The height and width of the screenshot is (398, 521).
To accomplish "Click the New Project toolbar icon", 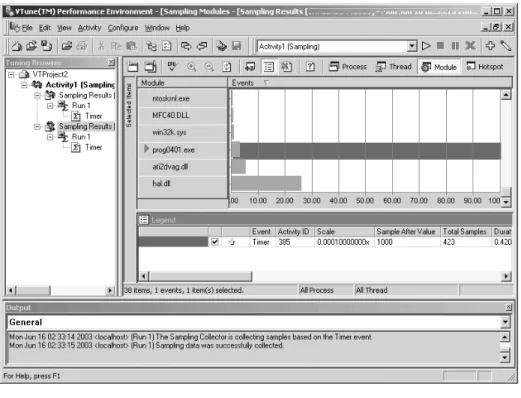I will pos(16,46).
